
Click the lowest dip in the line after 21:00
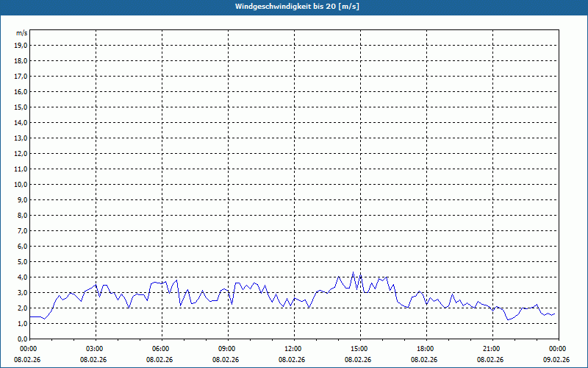click(508, 319)
